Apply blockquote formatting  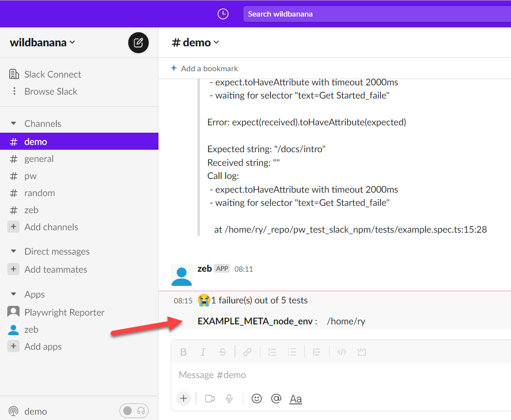316,352
